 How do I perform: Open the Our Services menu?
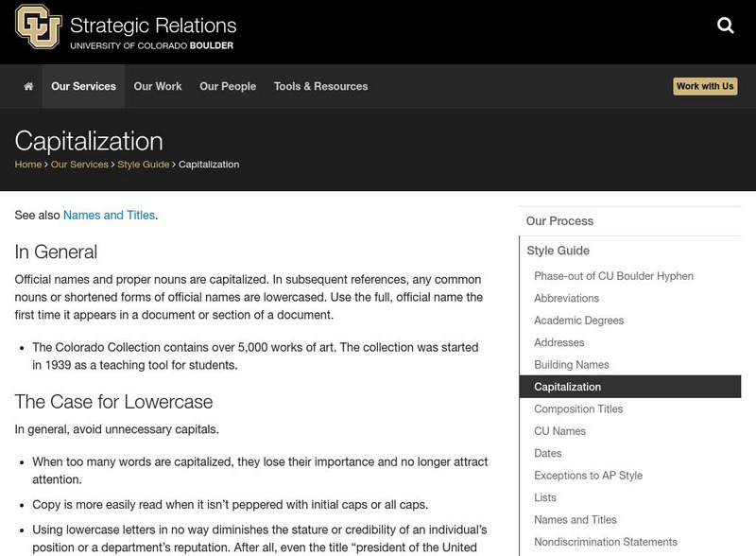pyautogui.click(x=83, y=86)
